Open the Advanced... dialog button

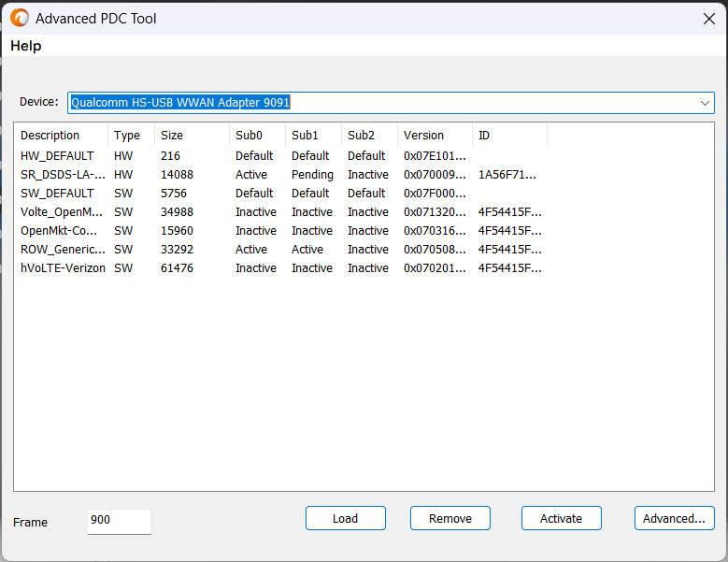tap(674, 518)
